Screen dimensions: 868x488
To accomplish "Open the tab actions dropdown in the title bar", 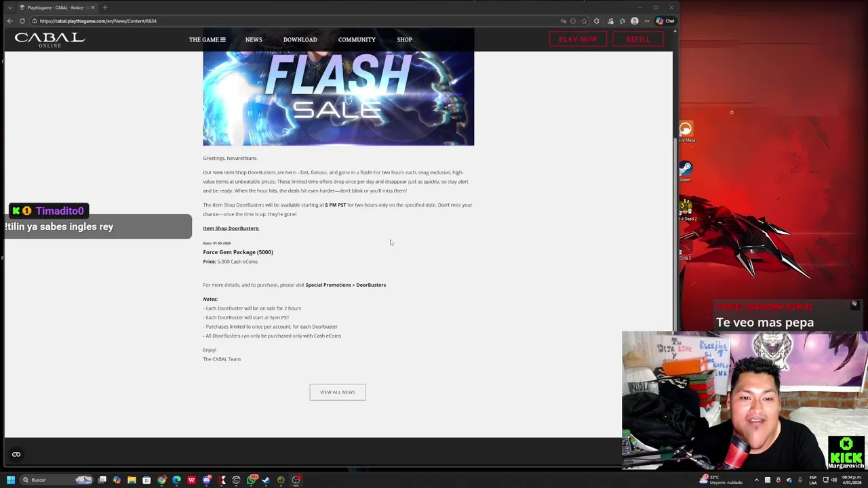I will tap(9, 7).
